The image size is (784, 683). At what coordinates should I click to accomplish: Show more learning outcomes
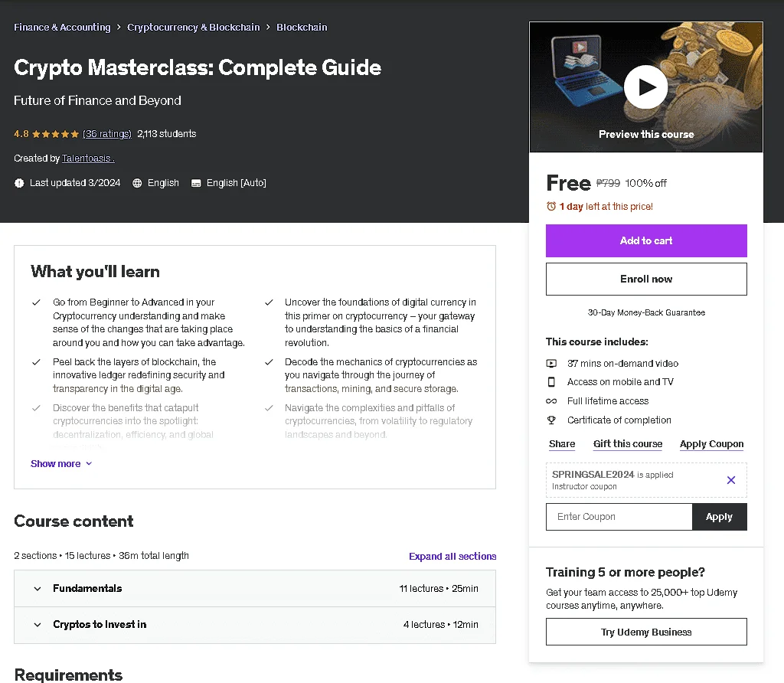point(61,463)
